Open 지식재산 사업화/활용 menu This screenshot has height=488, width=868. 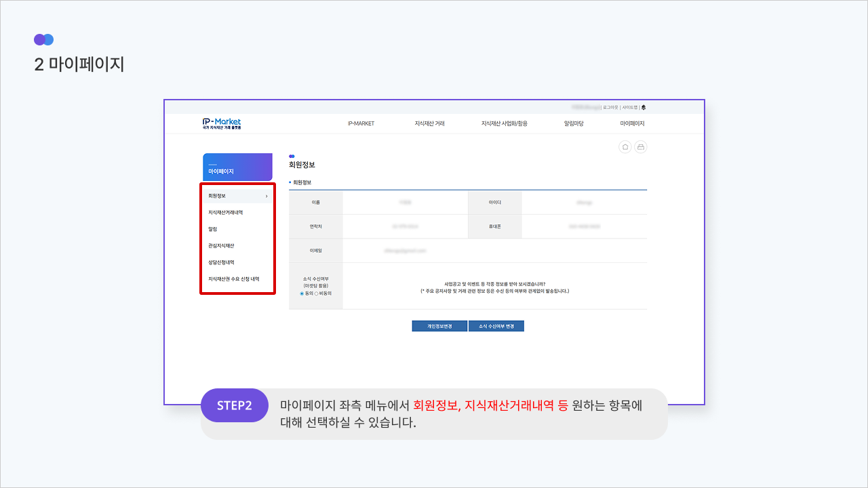pos(504,123)
